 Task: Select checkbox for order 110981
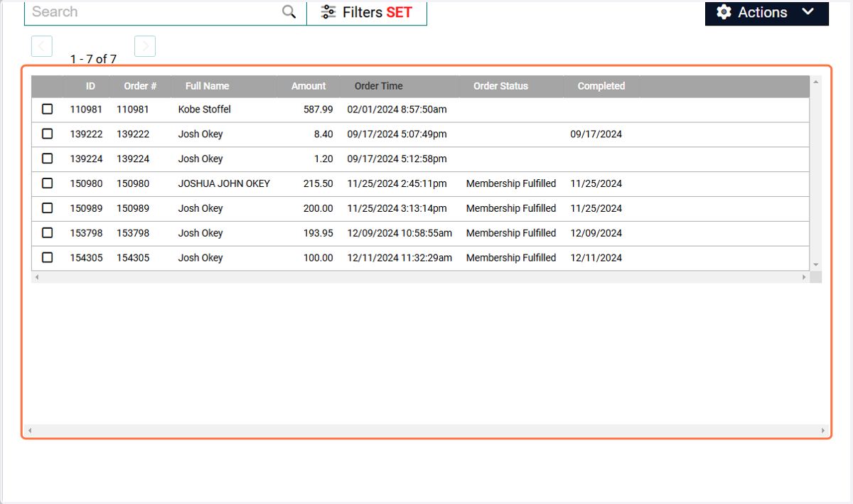click(48, 109)
